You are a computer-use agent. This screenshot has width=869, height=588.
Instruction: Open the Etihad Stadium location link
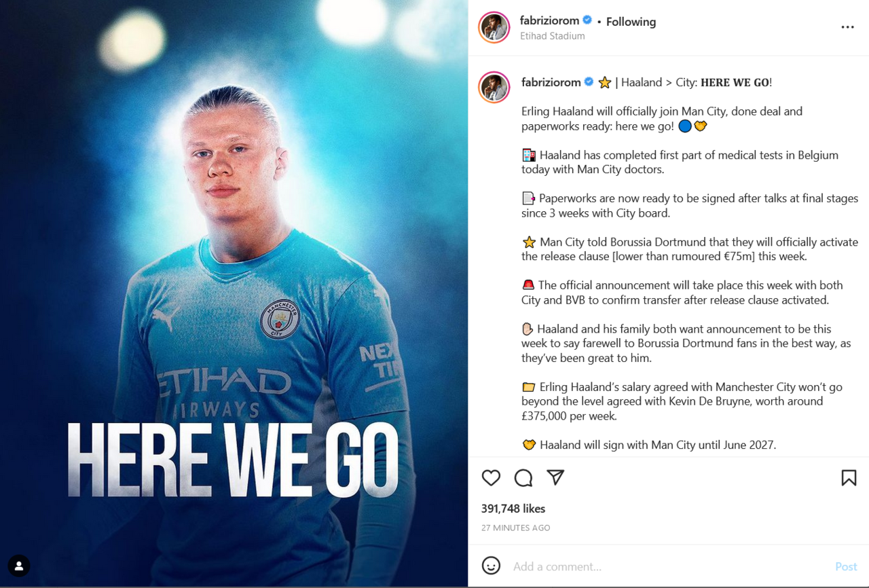(x=552, y=36)
